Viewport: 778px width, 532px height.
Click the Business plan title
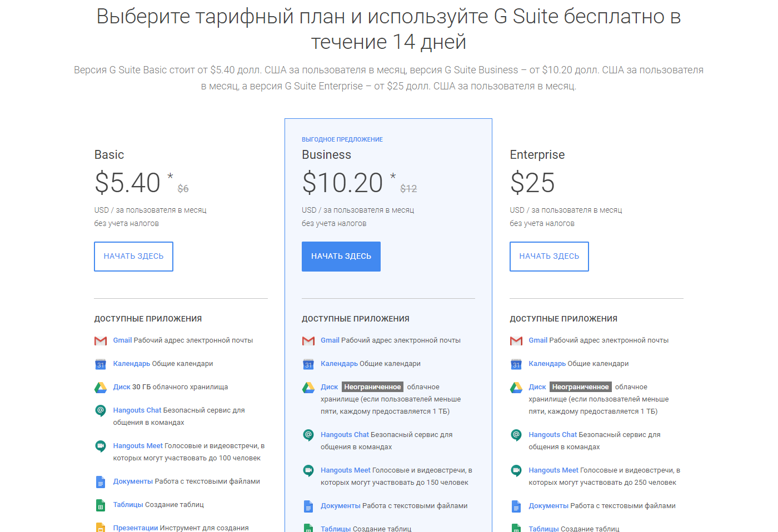pyautogui.click(x=327, y=155)
